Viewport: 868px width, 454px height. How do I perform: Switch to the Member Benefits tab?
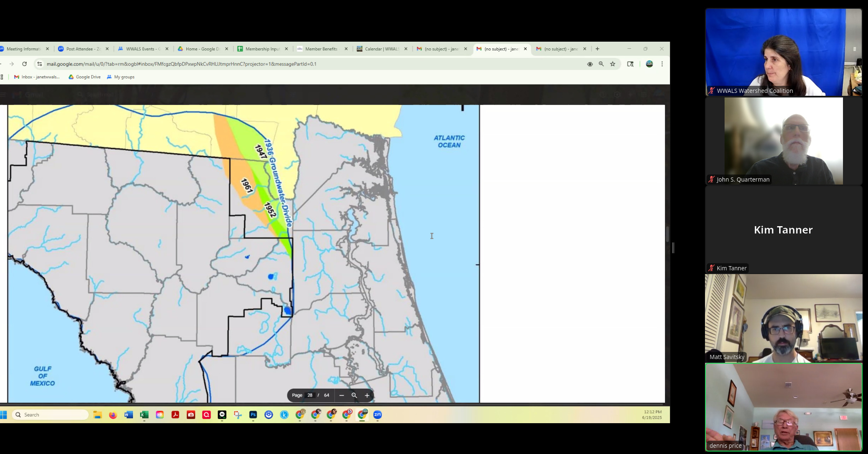click(x=322, y=49)
